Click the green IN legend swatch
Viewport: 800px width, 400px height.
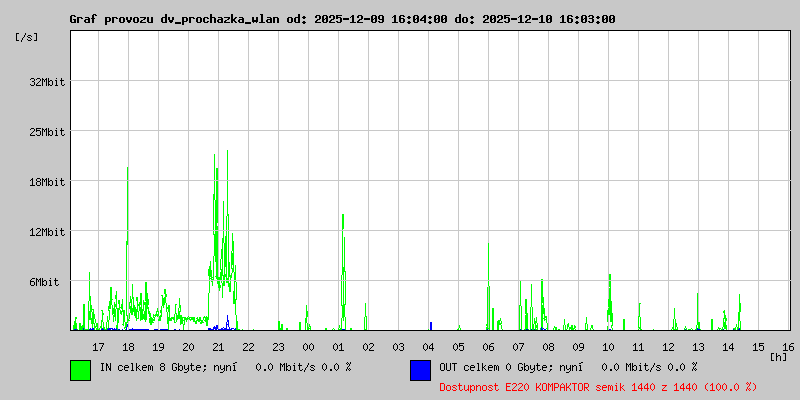pyautogui.click(x=81, y=370)
